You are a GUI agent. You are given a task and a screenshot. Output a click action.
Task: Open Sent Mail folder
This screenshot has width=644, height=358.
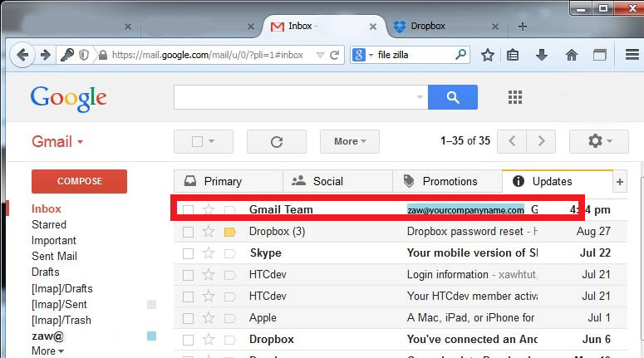[54, 256]
